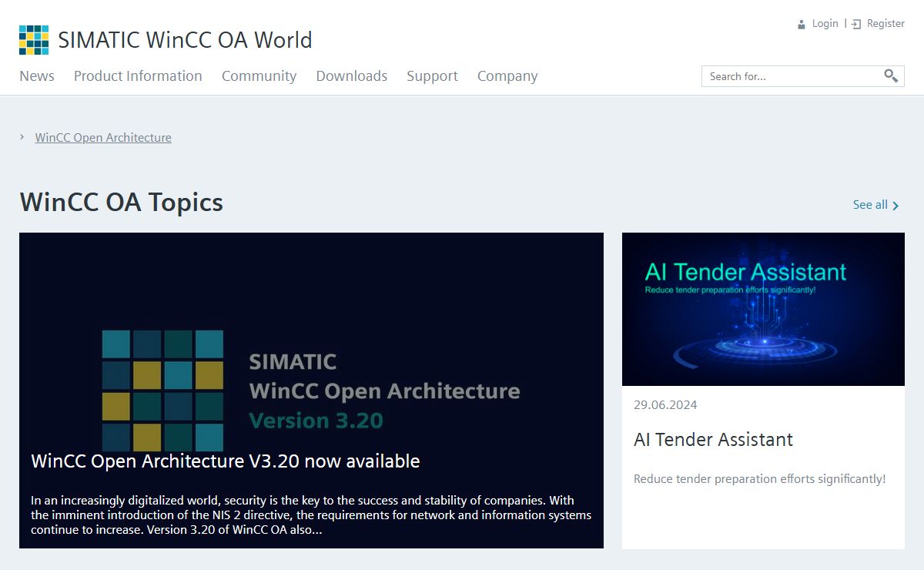Viewport: 924px width, 570px height.
Task: Click the AI Tender Assistant banner image
Action: click(763, 309)
